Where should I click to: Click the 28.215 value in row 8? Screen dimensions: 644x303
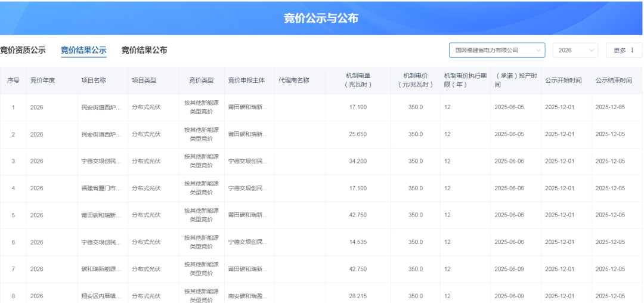358,296
